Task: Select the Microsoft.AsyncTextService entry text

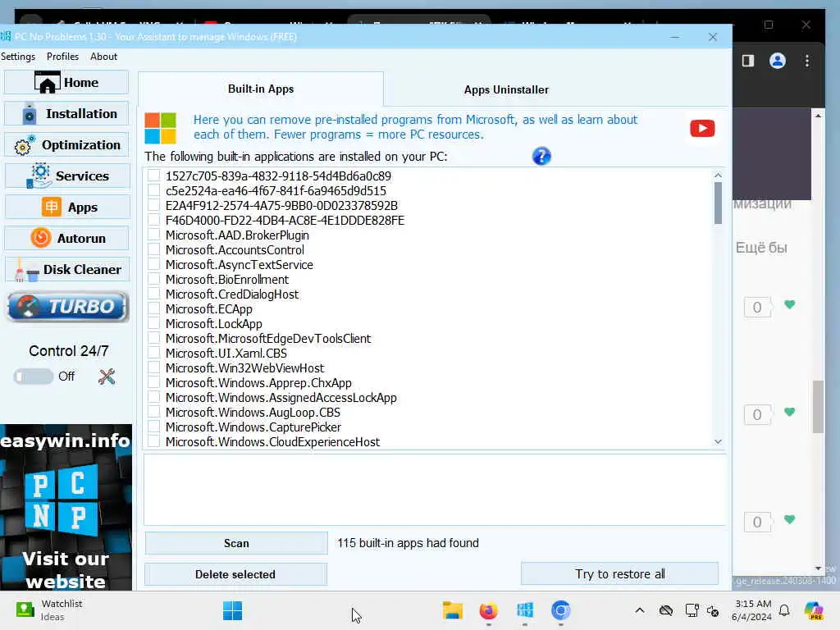Action: pyautogui.click(x=239, y=265)
